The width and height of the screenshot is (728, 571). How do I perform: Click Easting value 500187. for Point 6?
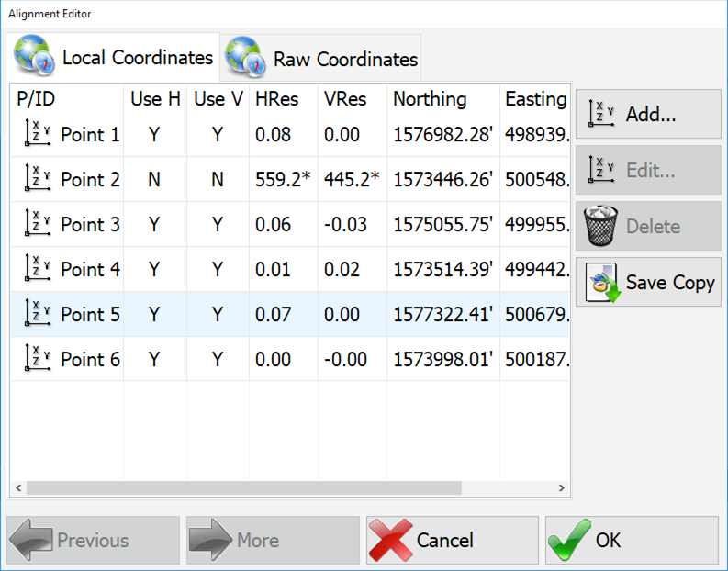(537, 360)
